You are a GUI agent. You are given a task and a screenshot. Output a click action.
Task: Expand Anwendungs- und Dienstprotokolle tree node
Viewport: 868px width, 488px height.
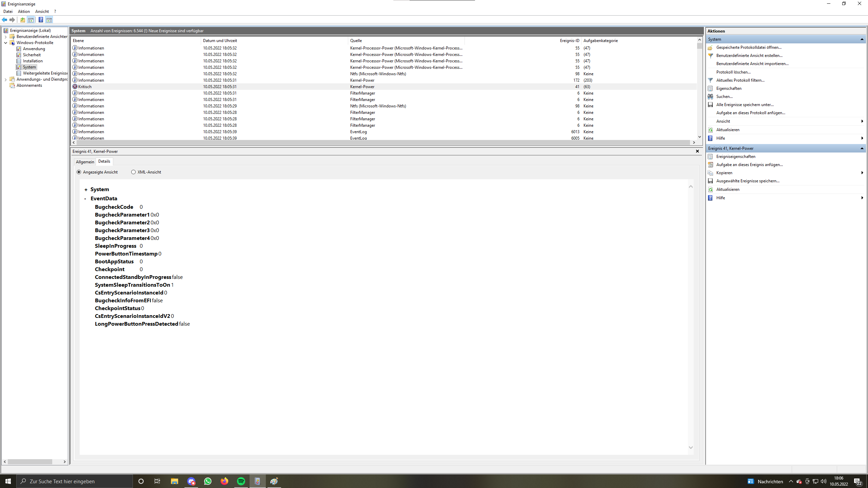[x=6, y=79]
